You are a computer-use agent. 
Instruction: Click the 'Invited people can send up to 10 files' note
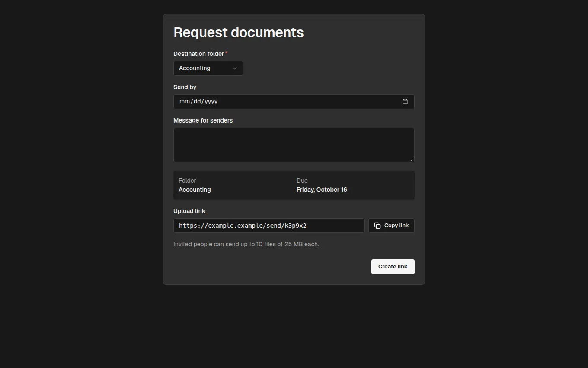pos(246,244)
